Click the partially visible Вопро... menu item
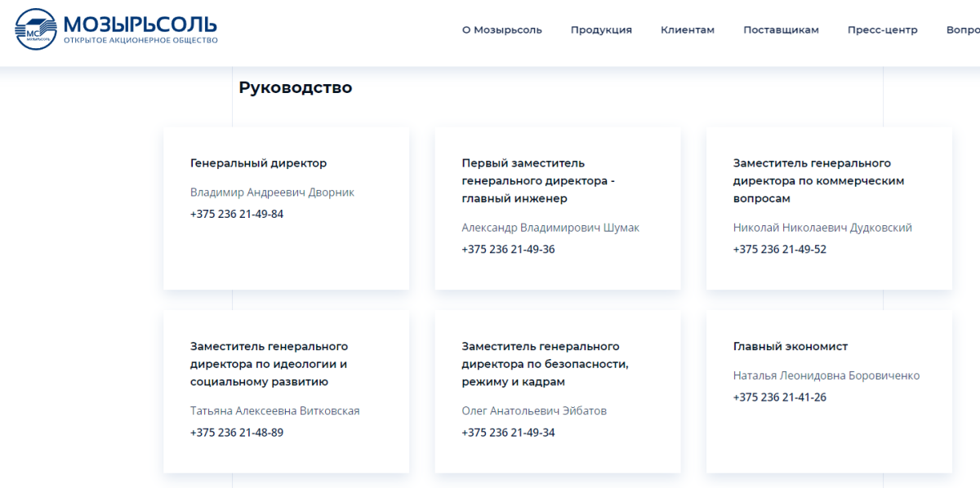 coord(963,30)
